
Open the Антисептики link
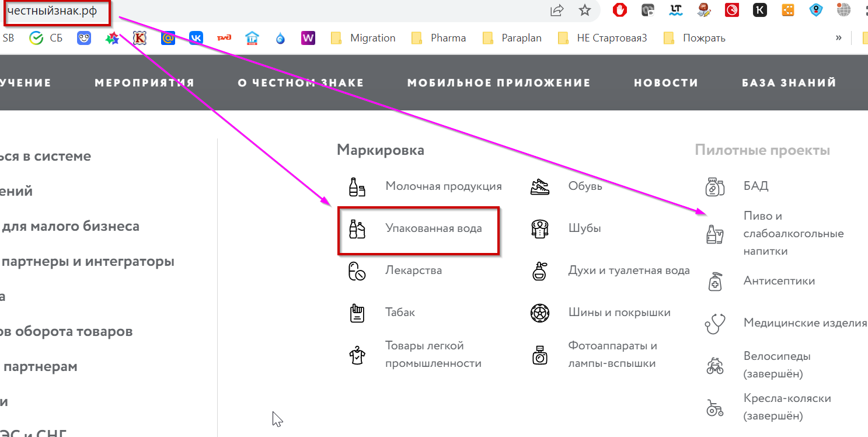click(779, 281)
